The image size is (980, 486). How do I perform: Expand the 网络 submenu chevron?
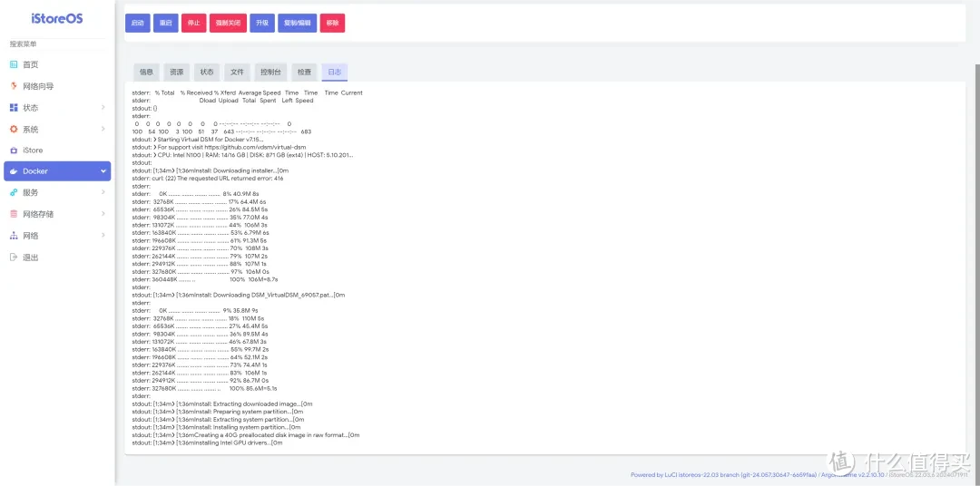[103, 236]
